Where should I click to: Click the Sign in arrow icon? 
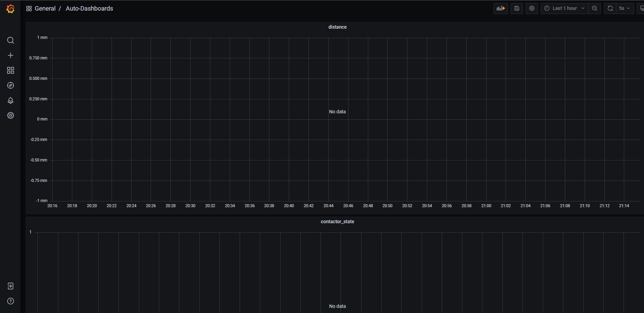click(11, 286)
